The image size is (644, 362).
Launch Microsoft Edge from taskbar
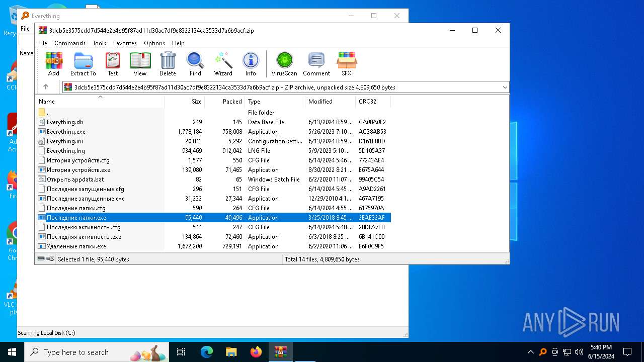[207, 352]
